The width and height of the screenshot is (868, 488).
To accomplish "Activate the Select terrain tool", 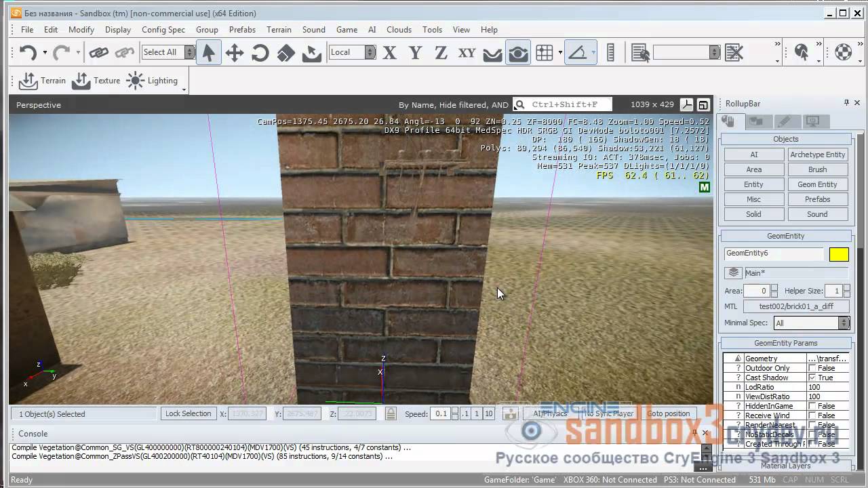I will tap(312, 52).
